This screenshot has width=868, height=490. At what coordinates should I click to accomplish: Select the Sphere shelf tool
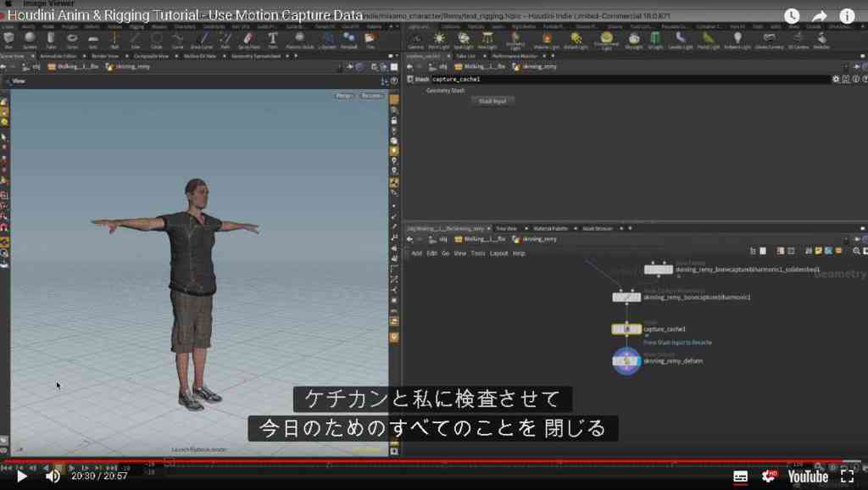30,40
